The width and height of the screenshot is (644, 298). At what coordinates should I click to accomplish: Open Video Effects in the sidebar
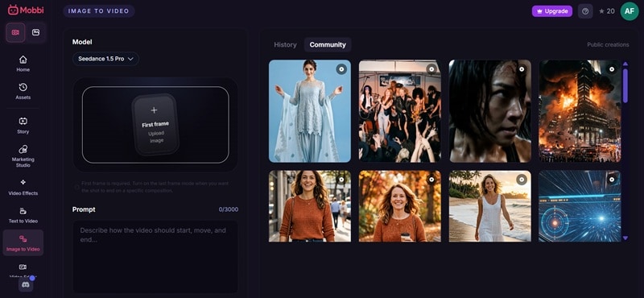point(23,187)
